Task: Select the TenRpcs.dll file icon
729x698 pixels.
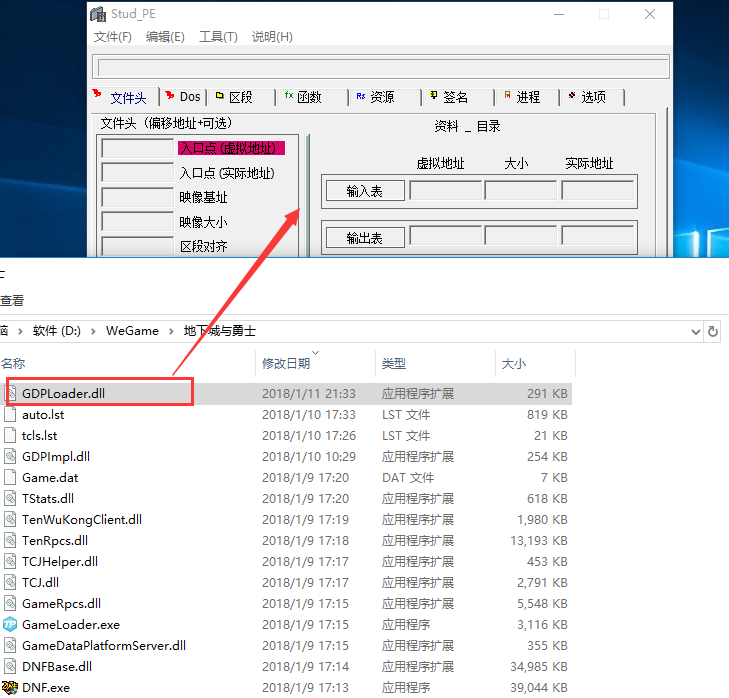Action: (11, 540)
